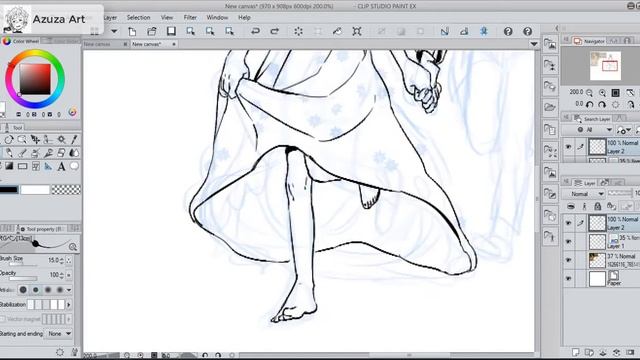Hide Layer 2 using its eye icon in Layer palette

(x=569, y=223)
